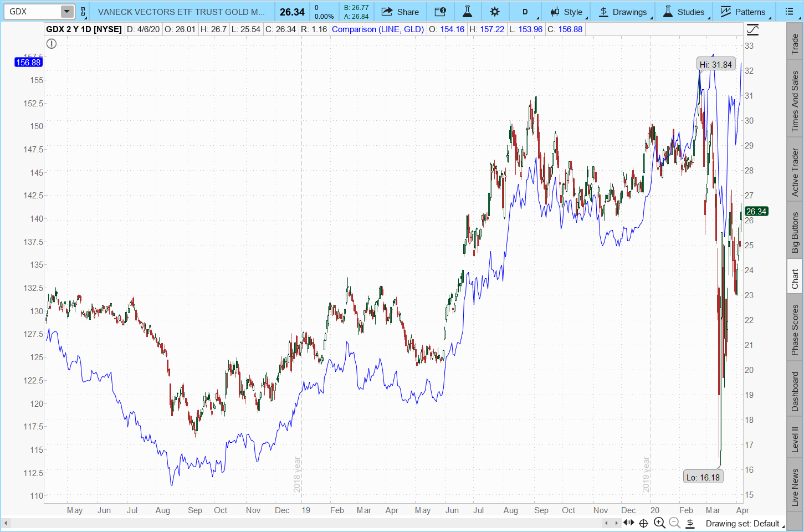Click the info circle on the chart
Image resolution: width=804 pixels, height=532 pixels.
click(x=52, y=44)
